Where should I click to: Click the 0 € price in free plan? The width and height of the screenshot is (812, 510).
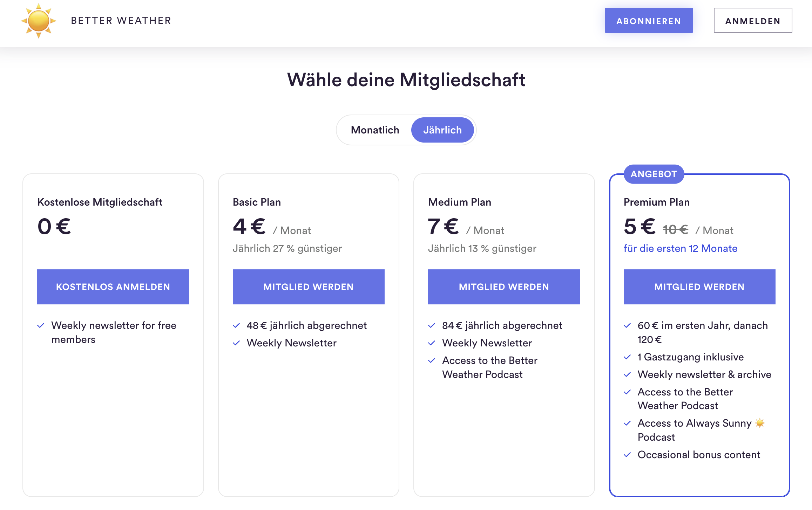pyautogui.click(x=54, y=226)
